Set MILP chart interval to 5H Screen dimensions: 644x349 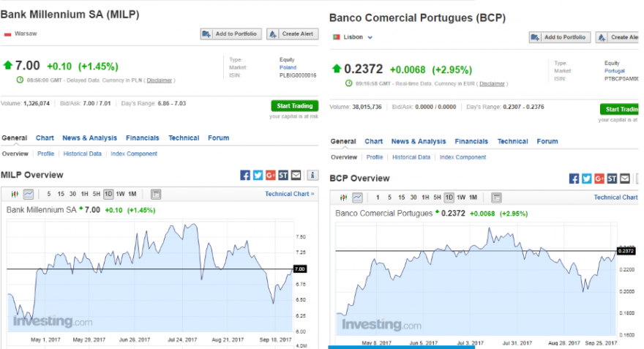(x=97, y=194)
